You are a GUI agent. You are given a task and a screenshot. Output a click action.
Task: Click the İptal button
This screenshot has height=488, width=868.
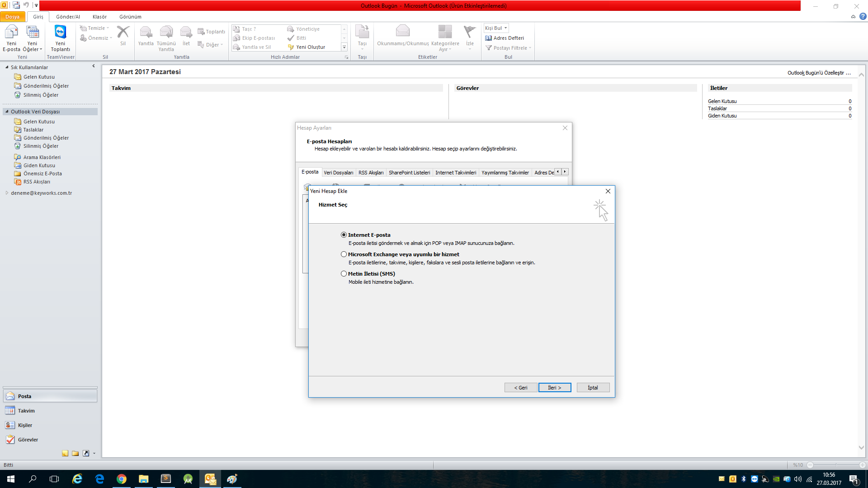click(593, 388)
